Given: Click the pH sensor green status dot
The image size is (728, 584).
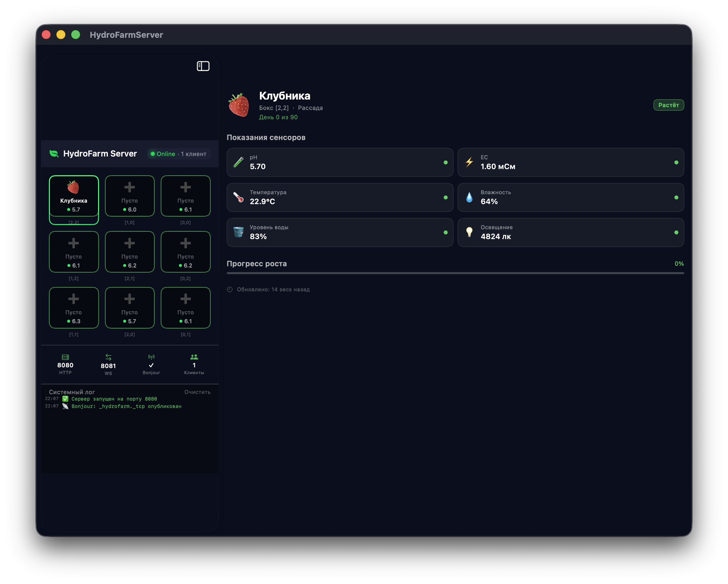Looking at the screenshot, I should [445, 162].
